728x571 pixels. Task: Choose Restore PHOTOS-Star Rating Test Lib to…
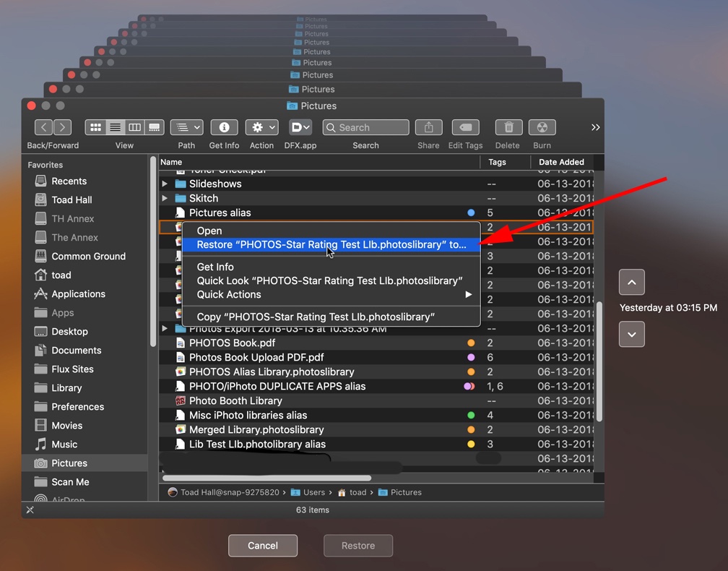331,245
